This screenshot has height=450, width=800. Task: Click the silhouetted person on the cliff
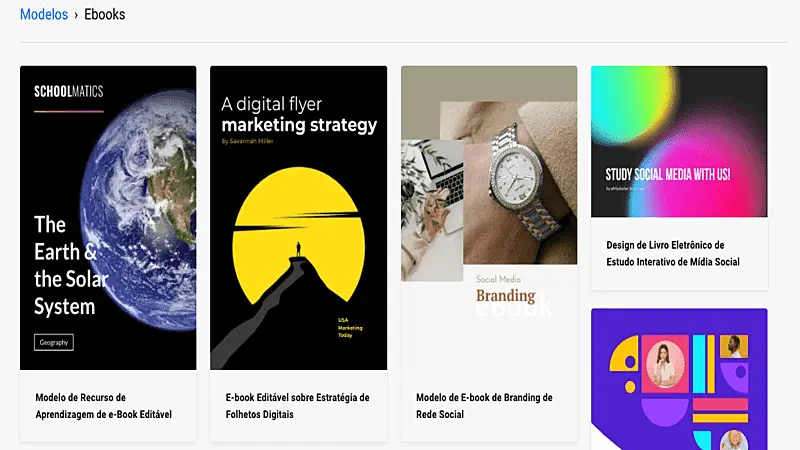[298, 249]
